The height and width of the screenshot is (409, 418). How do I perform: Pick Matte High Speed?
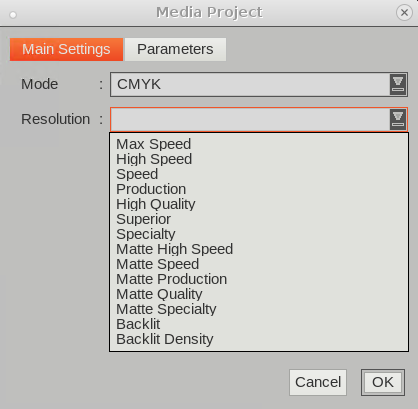[x=259, y=249]
